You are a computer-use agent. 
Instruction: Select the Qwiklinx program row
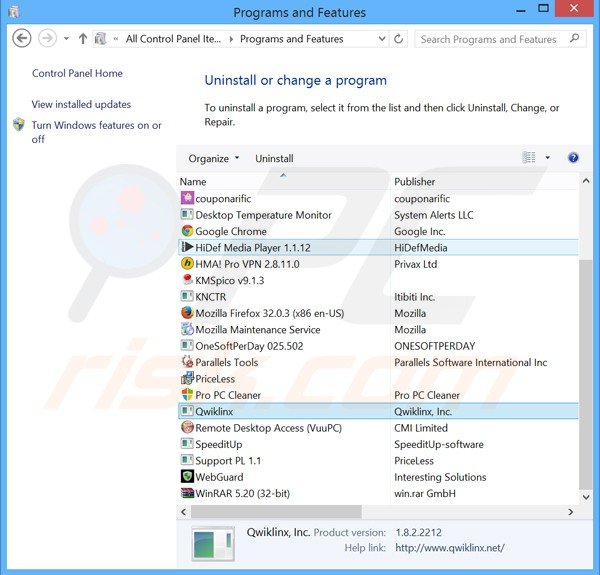click(378, 411)
